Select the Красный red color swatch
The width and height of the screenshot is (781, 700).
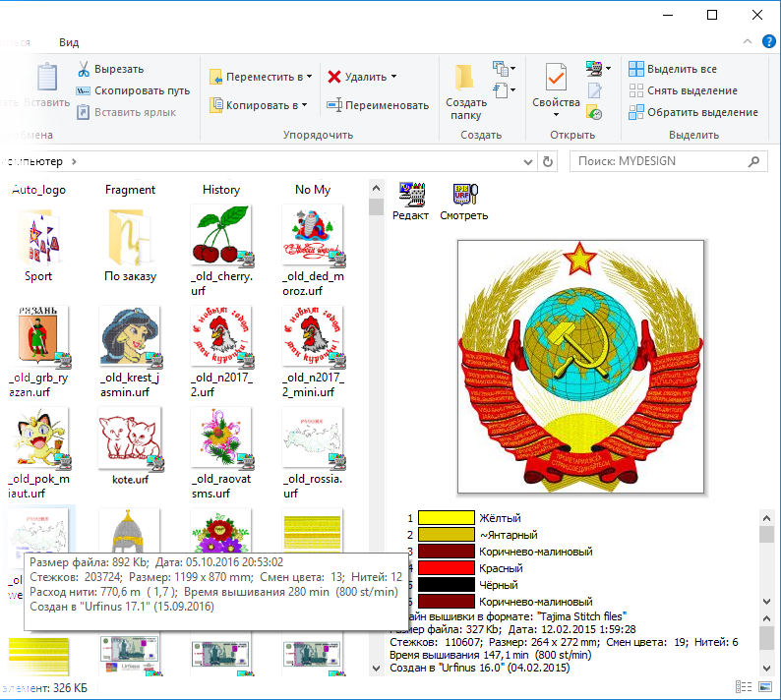point(447,567)
